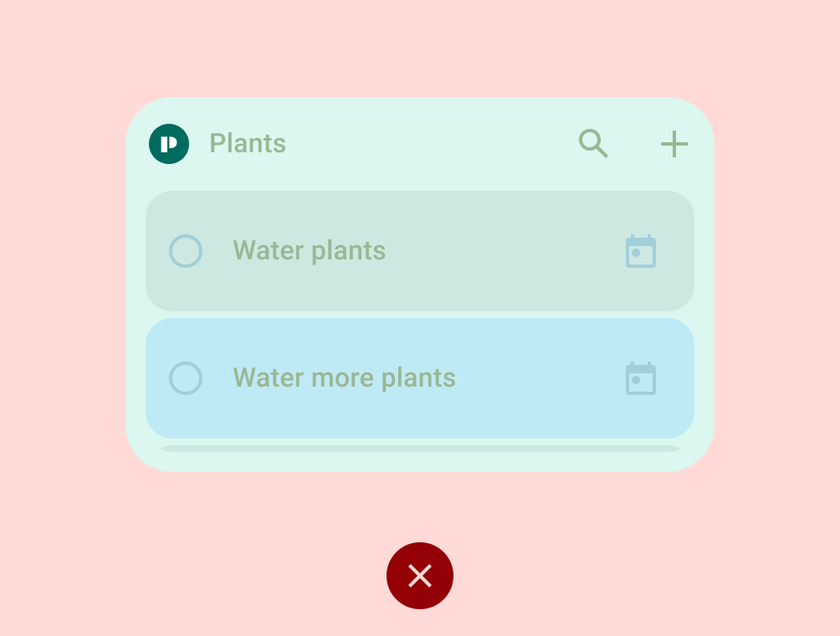Click the partially visible card below the tasks
This screenshot has width=840, height=636.
pyautogui.click(x=420, y=449)
